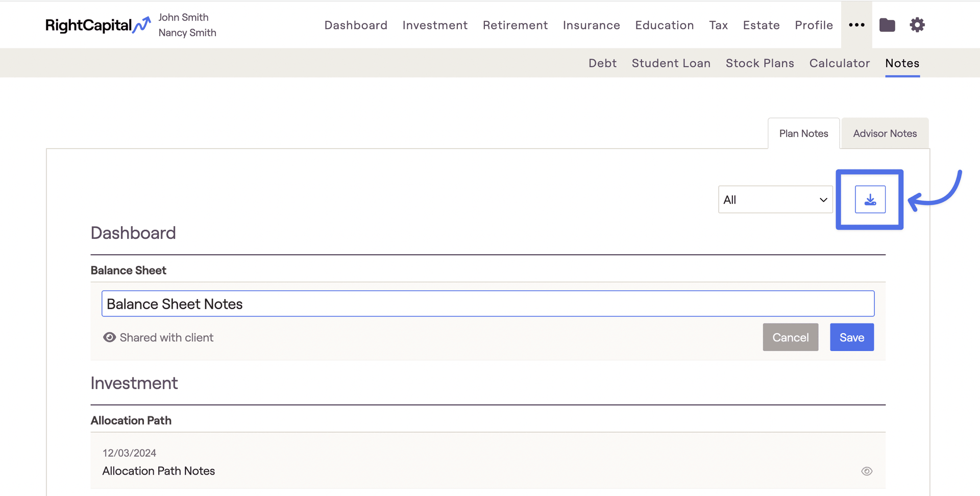Toggle visibility of Allocation Path Notes
The width and height of the screenshot is (980, 496).
point(867,471)
